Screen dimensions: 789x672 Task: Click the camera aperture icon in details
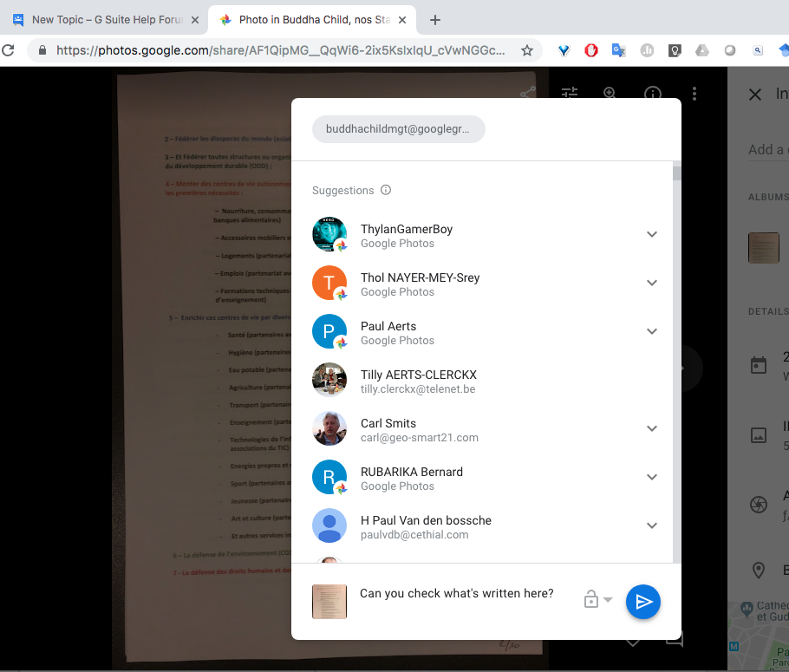(x=759, y=505)
